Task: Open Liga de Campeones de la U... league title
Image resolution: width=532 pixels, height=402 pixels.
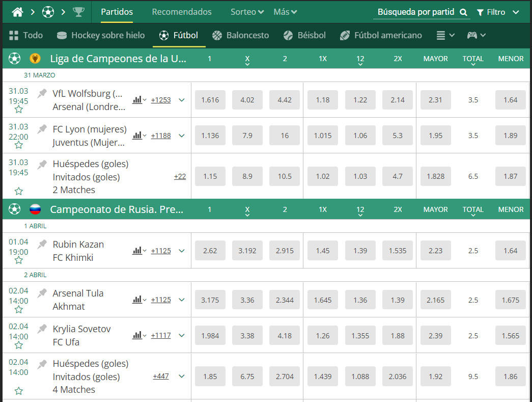Action: click(118, 59)
